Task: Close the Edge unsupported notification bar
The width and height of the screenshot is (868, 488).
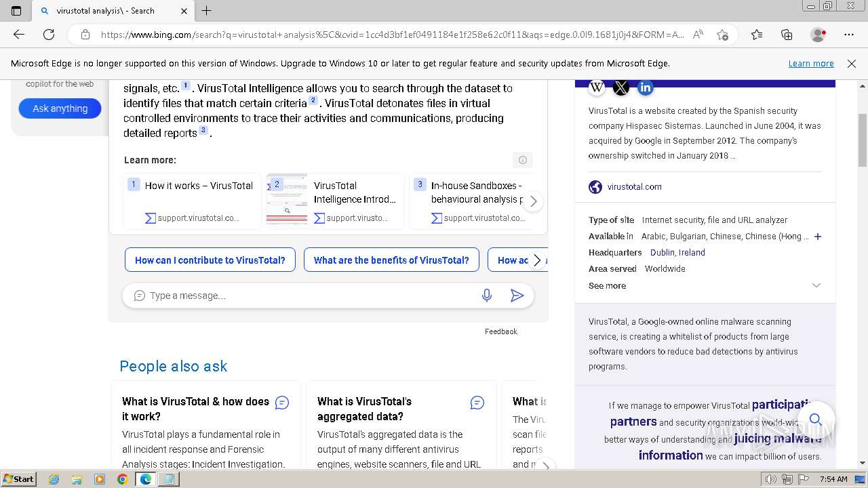Action: (x=852, y=63)
